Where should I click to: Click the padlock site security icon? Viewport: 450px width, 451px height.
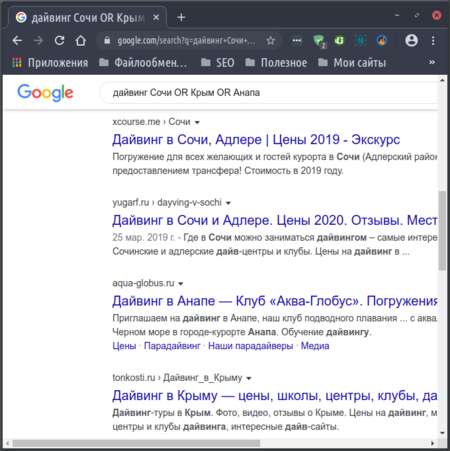[107, 41]
